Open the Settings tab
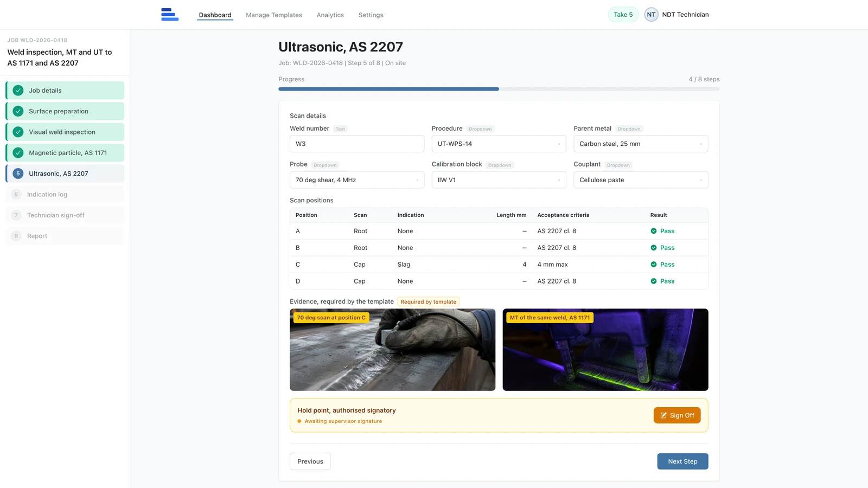The width and height of the screenshot is (868, 488). coord(371,15)
